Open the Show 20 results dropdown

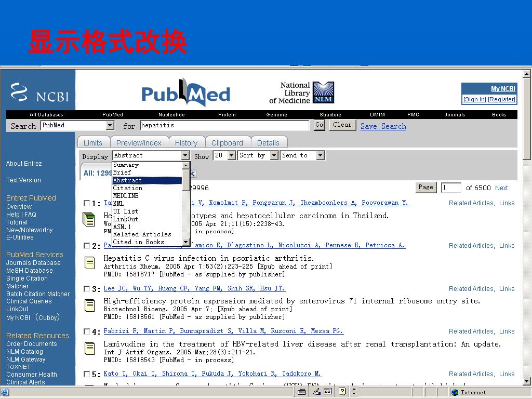click(231, 155)
